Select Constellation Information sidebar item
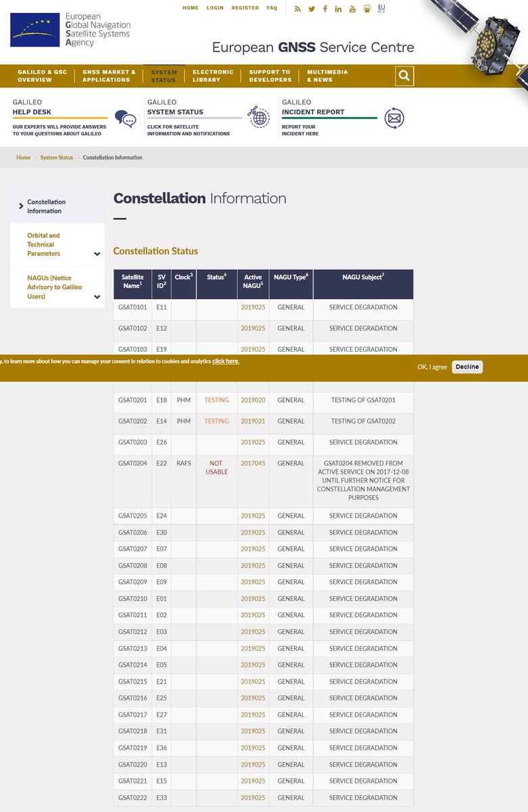The width and height of the screenshot is (528, 812). pyautogui.click(x=57, y=206)
